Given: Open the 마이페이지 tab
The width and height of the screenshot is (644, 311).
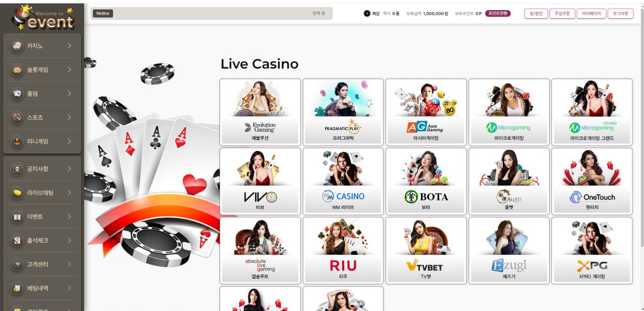Looking at the screenshot, I should click(x=592, y=14).
